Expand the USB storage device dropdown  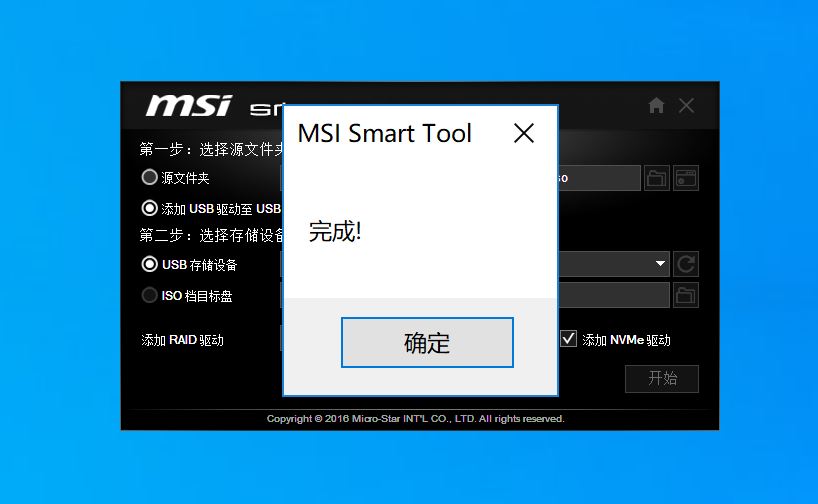coord(660,264)
